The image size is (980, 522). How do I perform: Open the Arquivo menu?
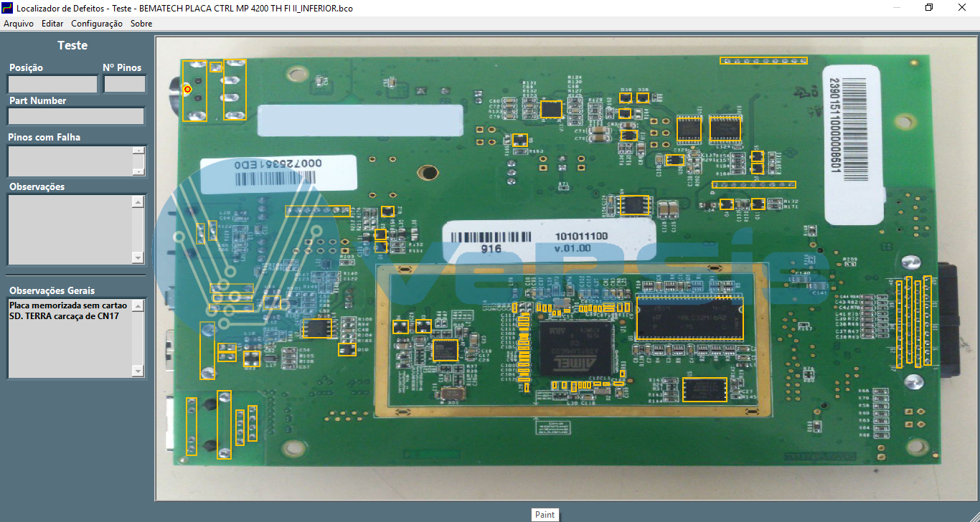coord(19,24)
